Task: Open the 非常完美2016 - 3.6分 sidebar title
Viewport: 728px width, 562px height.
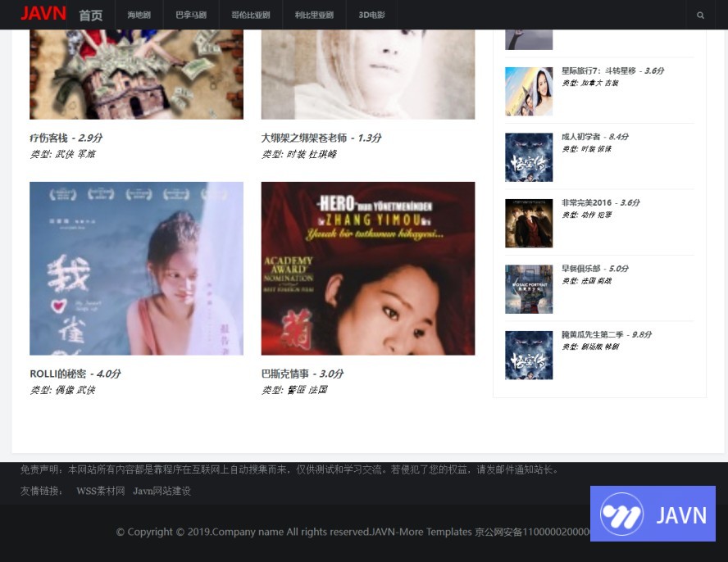Action: [601, 203]
